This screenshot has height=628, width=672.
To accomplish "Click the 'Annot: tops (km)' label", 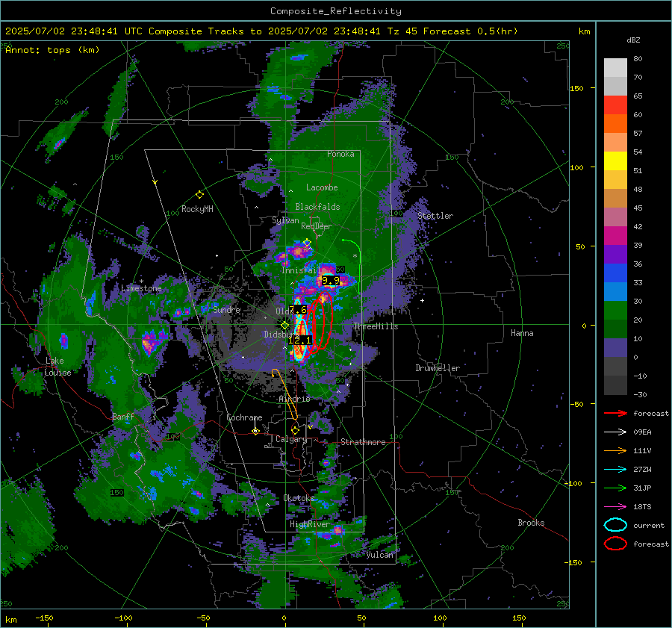I will (x=52, y=50).
